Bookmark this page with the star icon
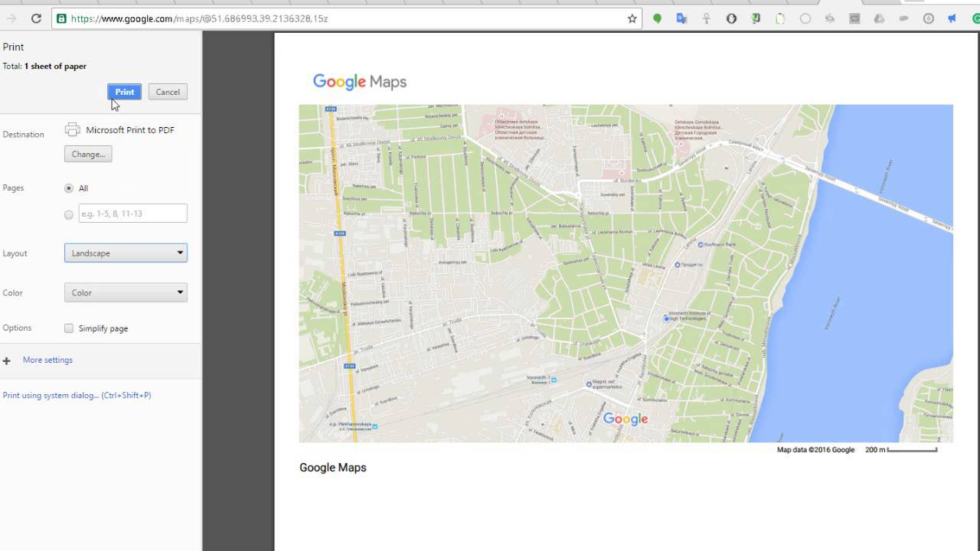 (x=632, y=18)
